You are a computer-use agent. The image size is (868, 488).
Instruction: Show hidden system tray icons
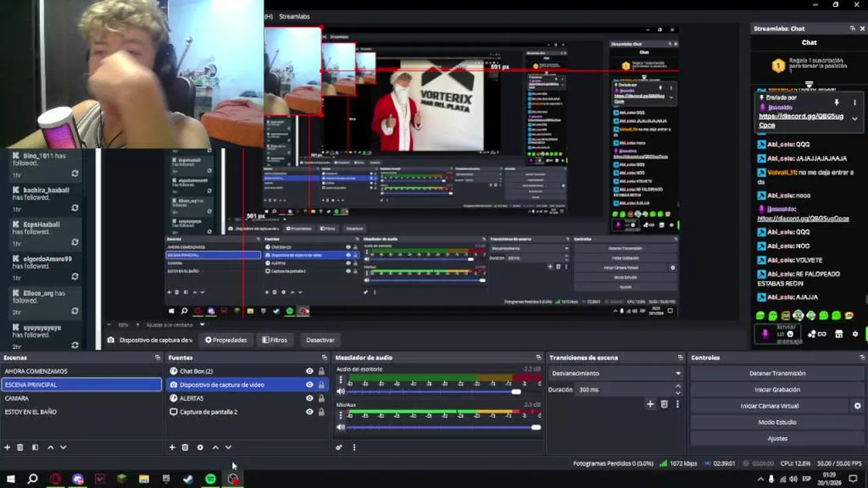(760, 479)
